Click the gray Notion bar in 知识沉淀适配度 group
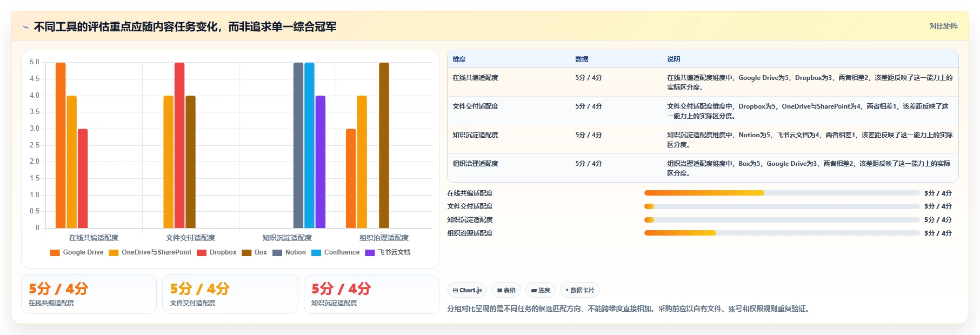The image size is (980, 335). click(298, 145)
